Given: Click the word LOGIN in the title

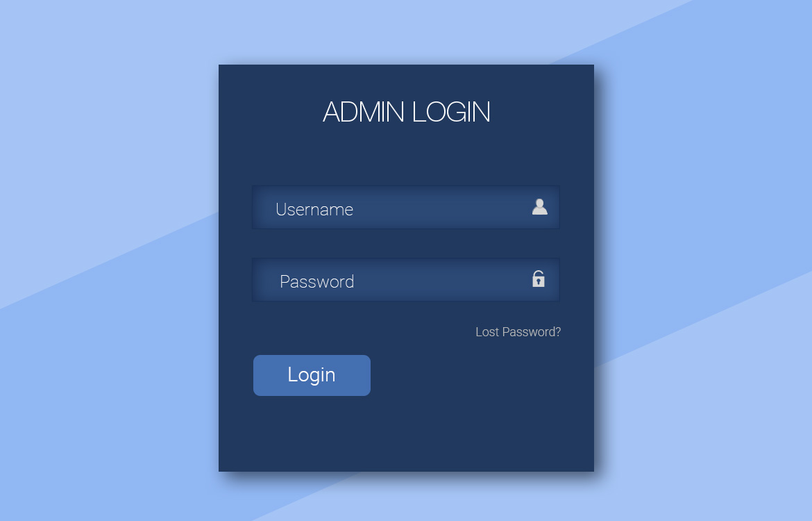Looking at the screenshot, I should point(451,112).
